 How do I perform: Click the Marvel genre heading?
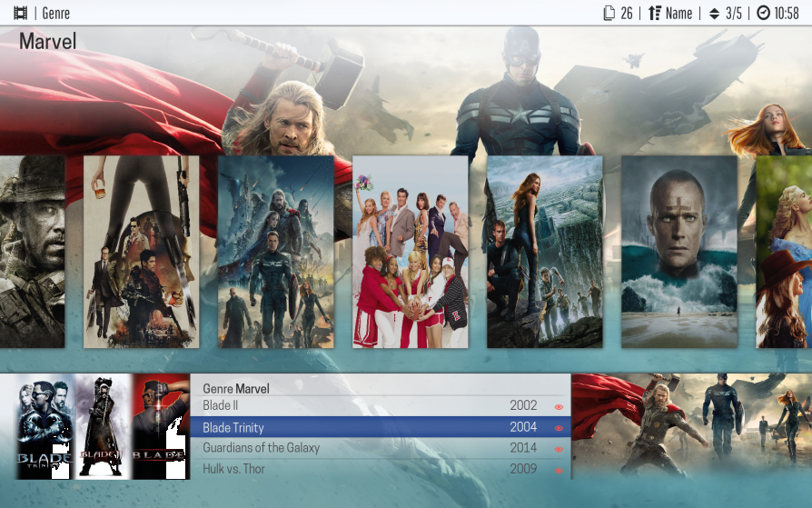[47, 42]
